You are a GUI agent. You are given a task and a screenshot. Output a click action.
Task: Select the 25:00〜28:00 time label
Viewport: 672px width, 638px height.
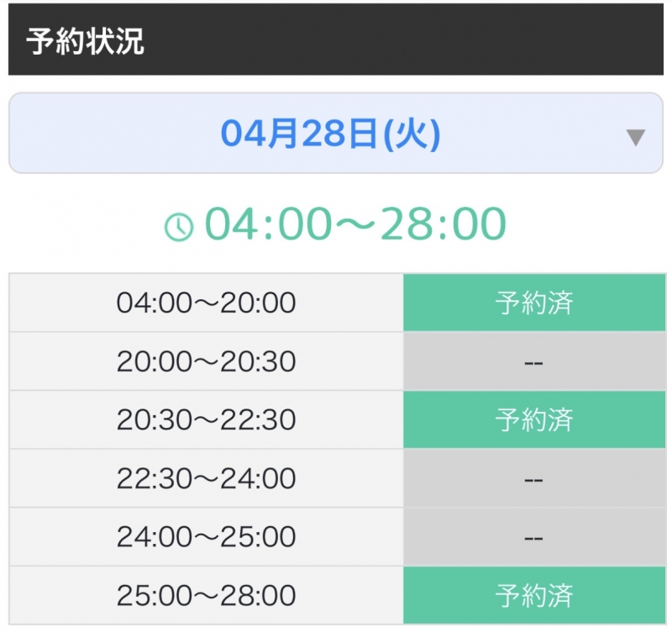[205, 595]
